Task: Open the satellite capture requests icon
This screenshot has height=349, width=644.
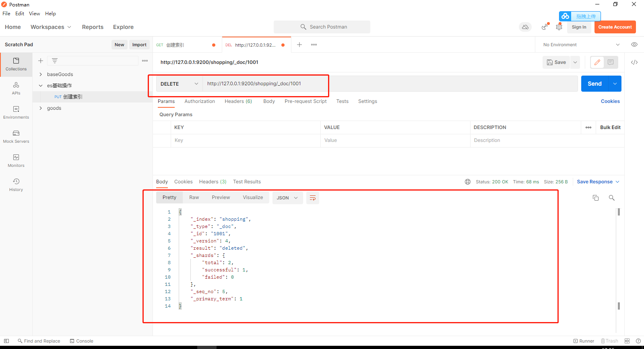Action: [x=545, y=27]
